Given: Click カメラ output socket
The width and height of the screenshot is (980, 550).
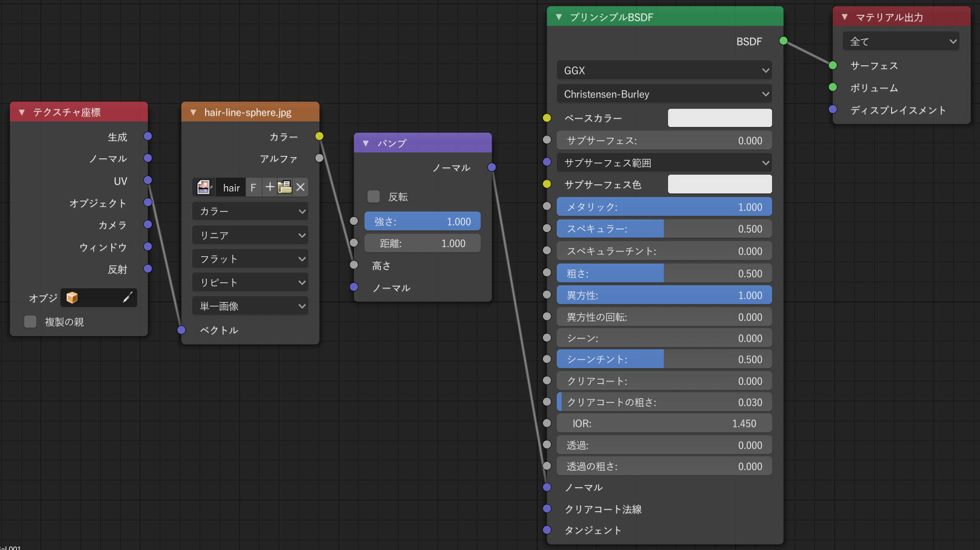Looking at the screenshot, I should (x=148, y=224).
